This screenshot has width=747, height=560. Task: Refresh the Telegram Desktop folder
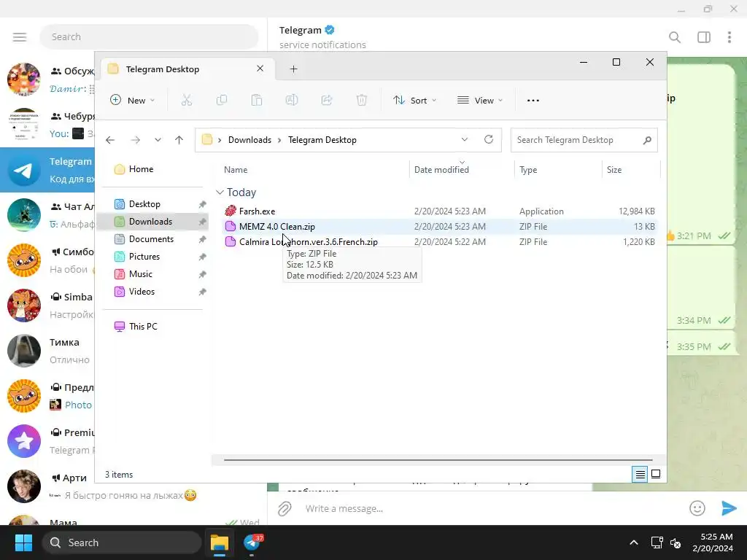[x=489, y=139]
